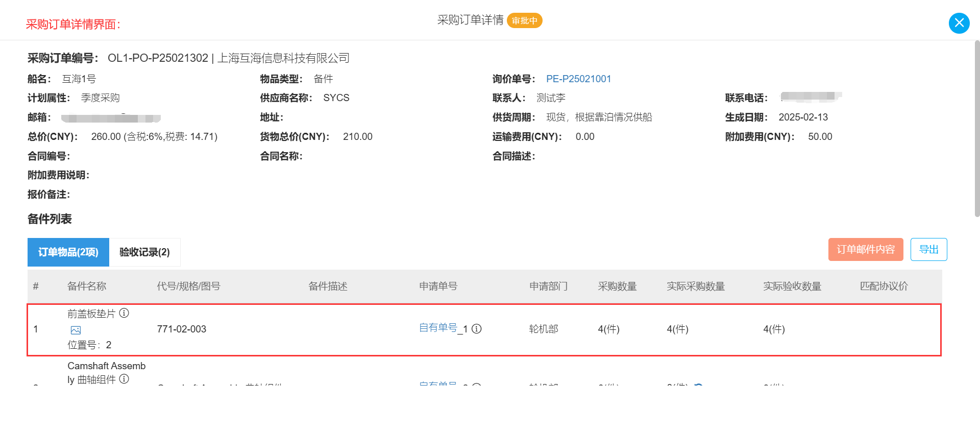Image resolution: width=980 pixels, height=431 pixels.
Task: Click 轮机部 department cell in row 1
Action: pos(544,329)
